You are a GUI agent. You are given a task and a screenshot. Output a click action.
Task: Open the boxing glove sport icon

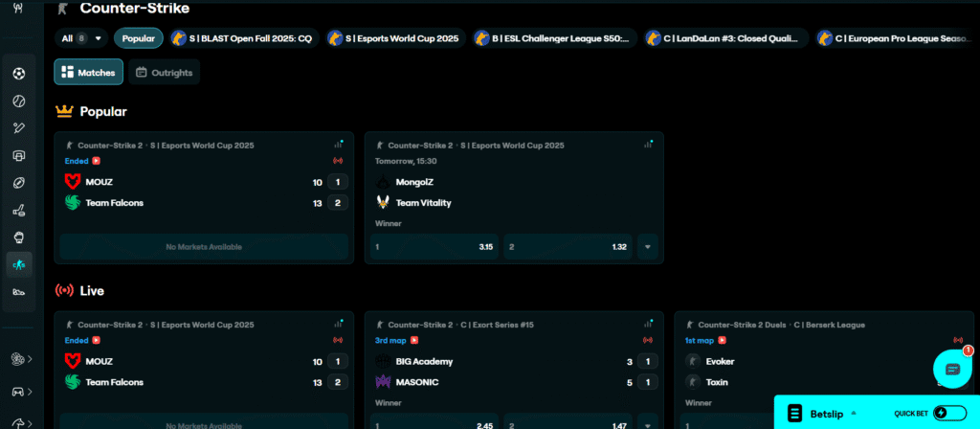[19, 237]
